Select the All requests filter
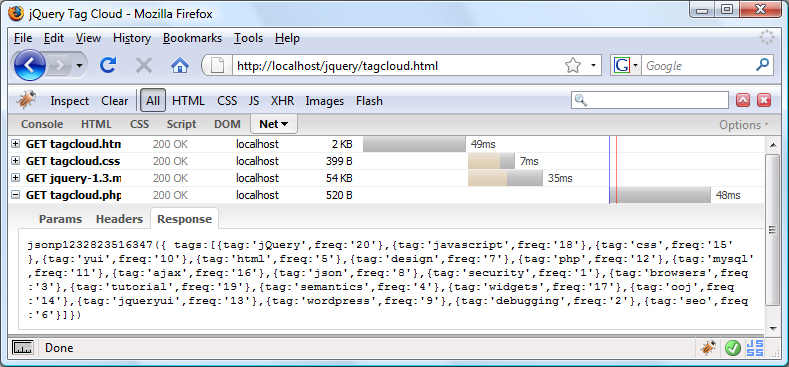This screenshot has width=789, height=367. point(153,101)
